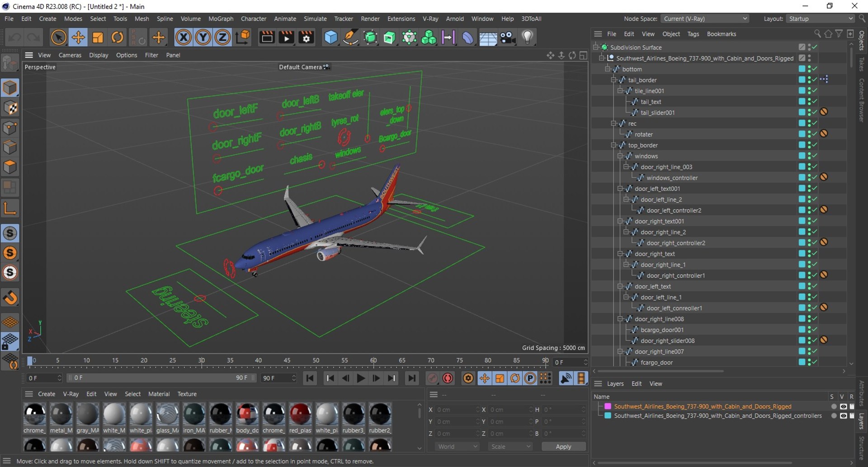Viewport: 868px width, 467px height.
Task: Render to Picture Viewer
Action: coord(287,37)
